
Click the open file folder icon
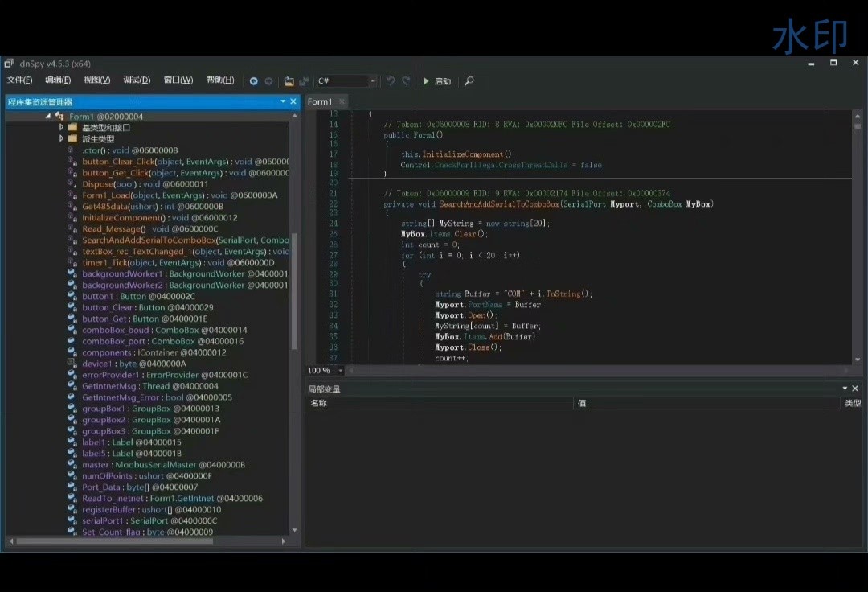click(289, 81)
